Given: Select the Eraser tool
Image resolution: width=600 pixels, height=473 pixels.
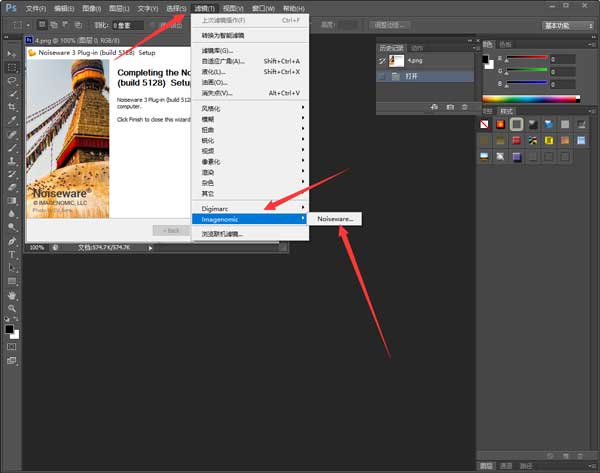Looking at the screenshot, I should coord(12,187).
